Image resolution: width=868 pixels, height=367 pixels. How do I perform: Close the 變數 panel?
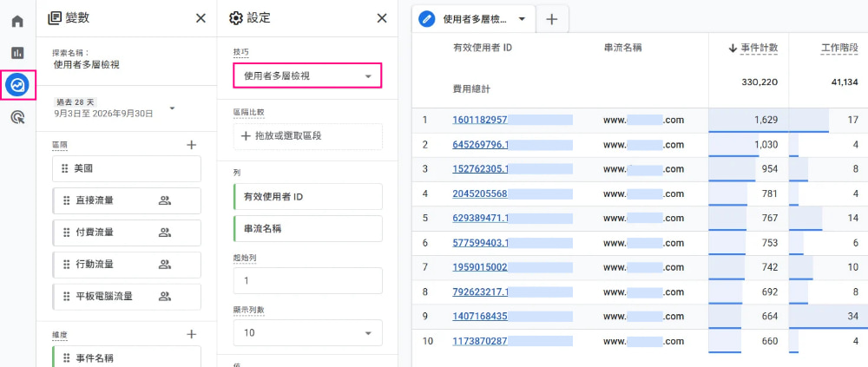click(x=201, y=18)
